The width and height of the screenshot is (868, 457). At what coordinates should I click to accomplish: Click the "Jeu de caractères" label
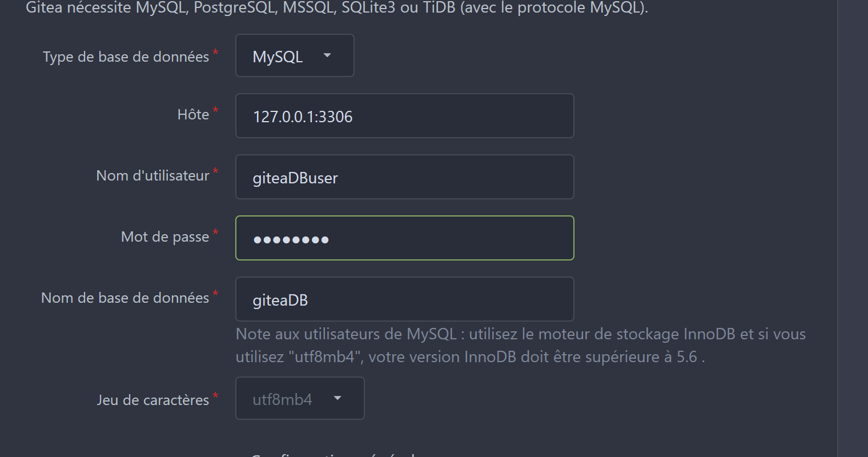pos(152,400)
